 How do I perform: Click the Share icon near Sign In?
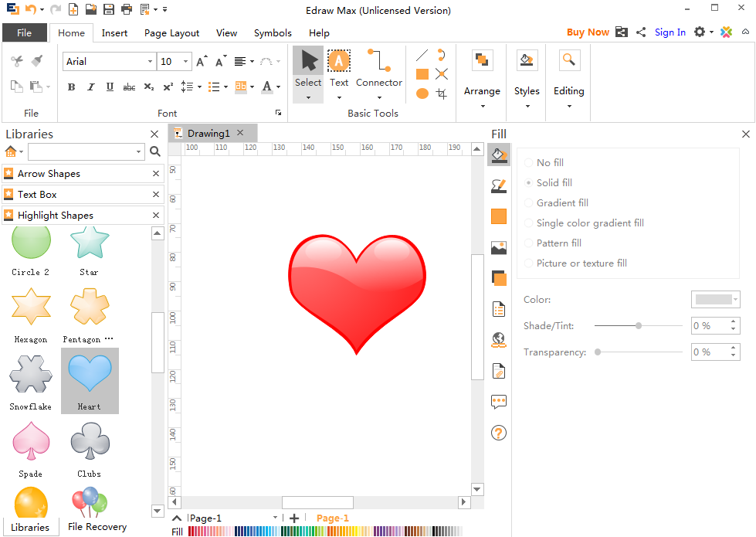click(641, 32)
